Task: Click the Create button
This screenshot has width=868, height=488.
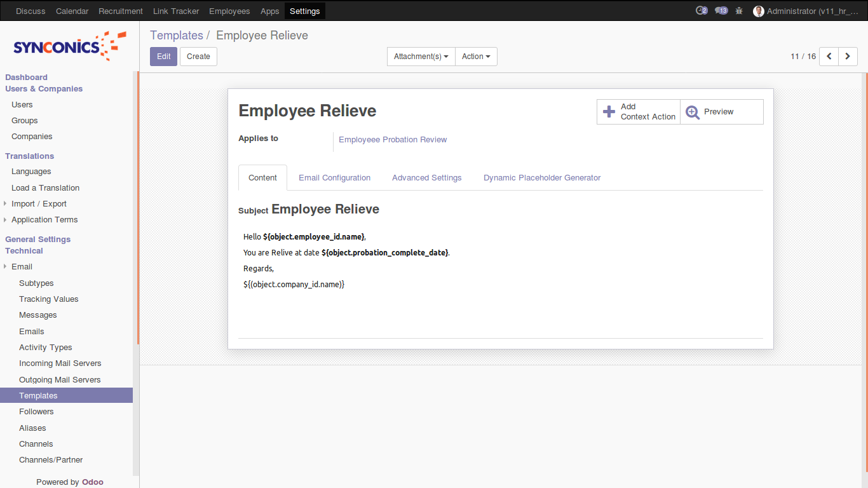Action: (198, 57)
